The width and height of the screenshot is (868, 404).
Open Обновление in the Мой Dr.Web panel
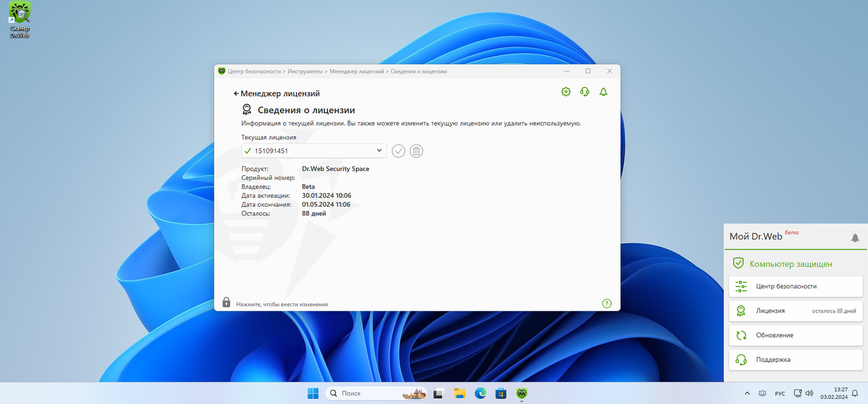(796, 335)
